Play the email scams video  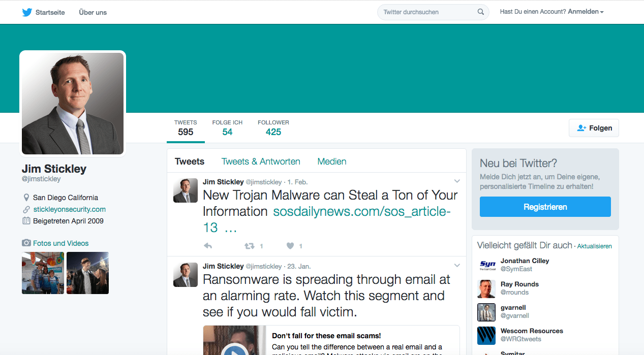tap(234, 350)
